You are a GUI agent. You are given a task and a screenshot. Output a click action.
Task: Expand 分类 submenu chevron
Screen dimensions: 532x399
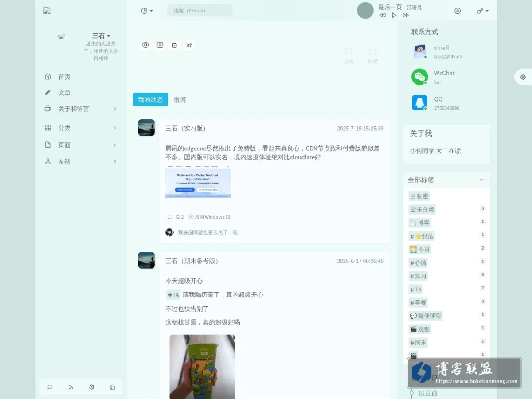[x=115, y=128]
